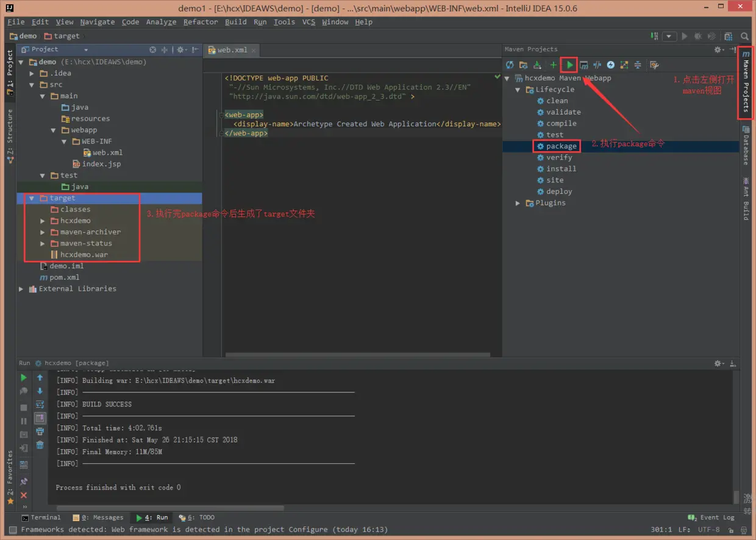Viewport: 756px width, 540px height.
Task: Open the Refactor menu
Action: pyautogui.click(x=201, y=22)
